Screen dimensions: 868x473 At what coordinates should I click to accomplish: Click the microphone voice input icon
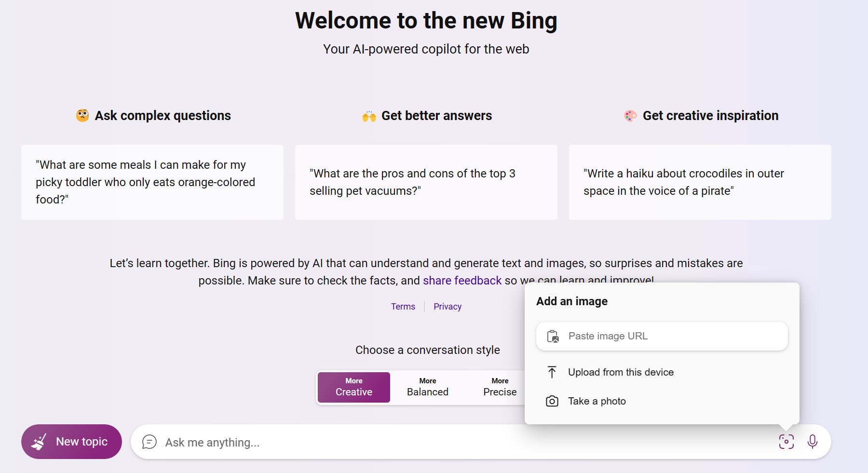pos(812,441)
